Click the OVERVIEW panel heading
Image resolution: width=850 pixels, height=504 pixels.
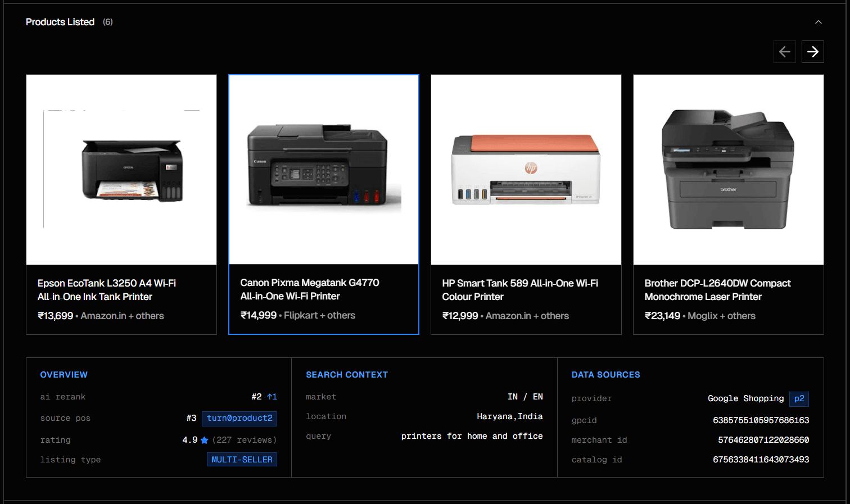pyautogui.click(x=64, y=375)
